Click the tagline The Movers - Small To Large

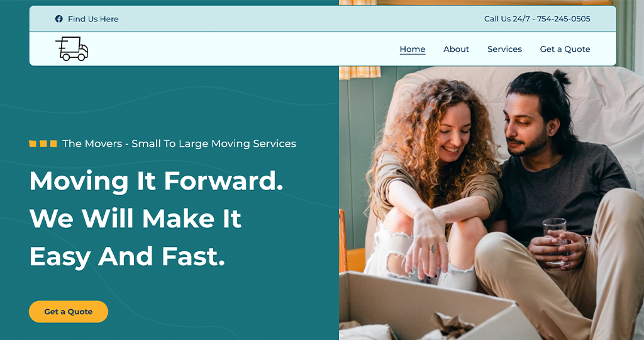(179, 144)
